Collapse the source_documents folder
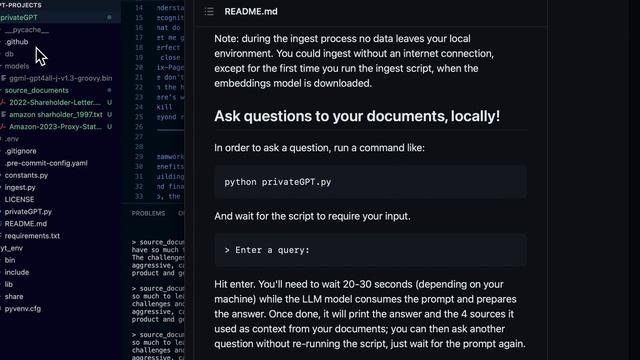Image resolution: width=640 pixels, height=360 pixels. click(36, 90)
